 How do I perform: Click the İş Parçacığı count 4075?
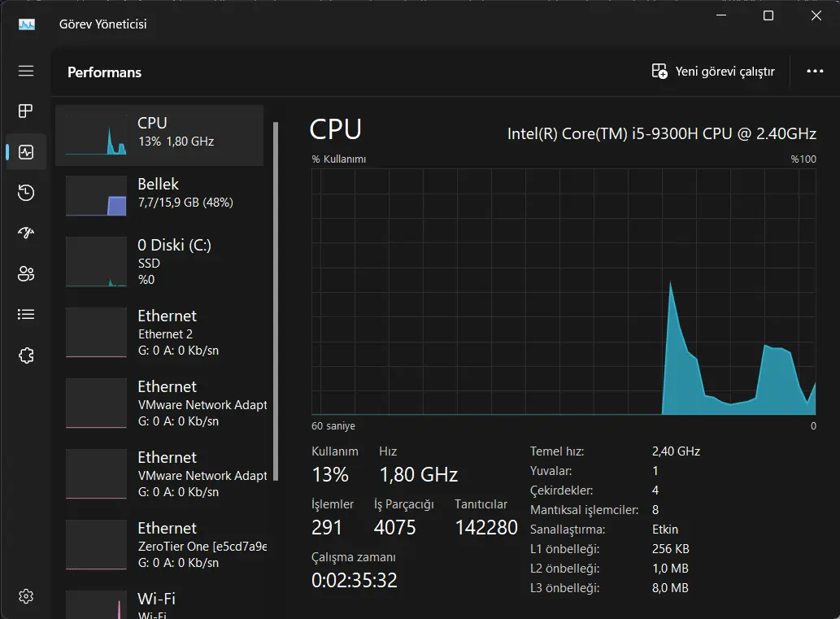395,527
